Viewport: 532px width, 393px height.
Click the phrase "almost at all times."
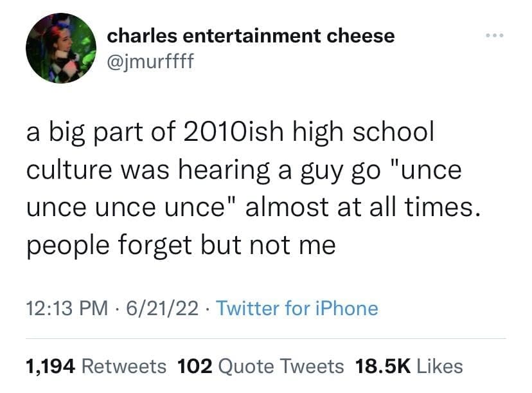360,208
